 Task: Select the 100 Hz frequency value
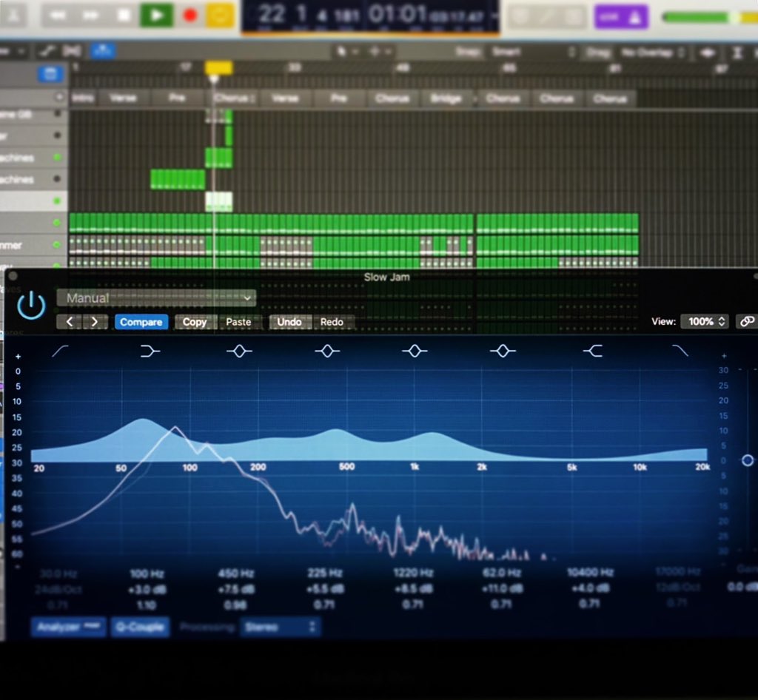(x=147, y=573)
